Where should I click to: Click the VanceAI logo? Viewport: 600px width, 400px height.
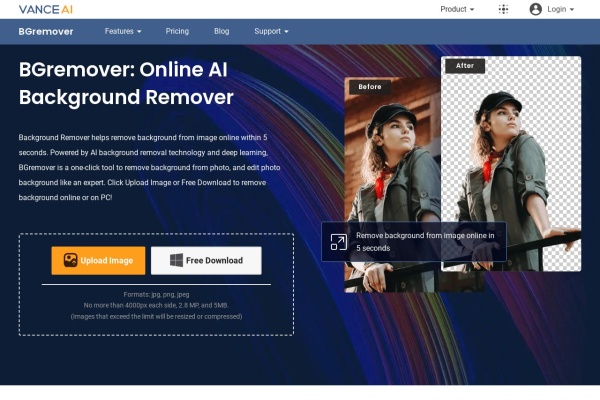click(46, 9)
